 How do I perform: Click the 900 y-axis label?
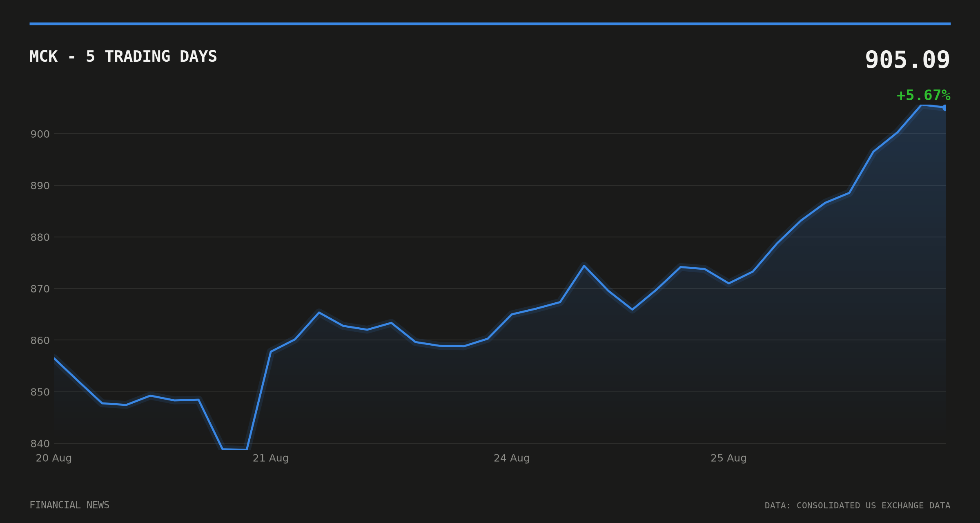40,134
